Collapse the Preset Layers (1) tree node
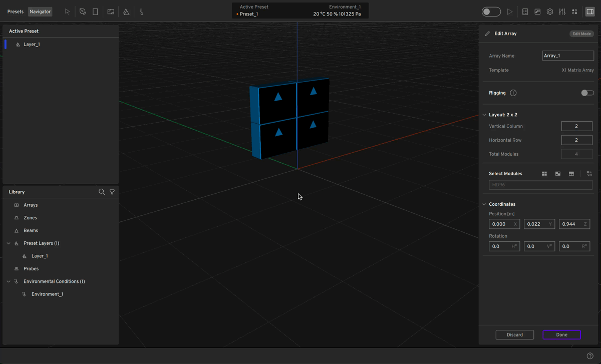 9,243
